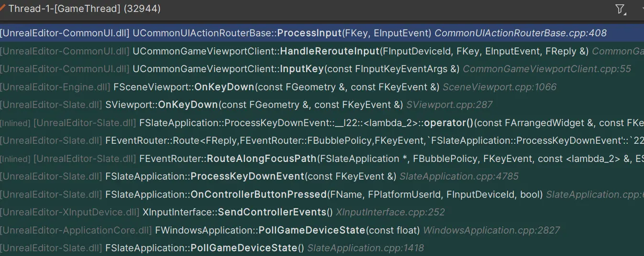Select the inlined lambda_2 operator() frame

click(335, 123)
